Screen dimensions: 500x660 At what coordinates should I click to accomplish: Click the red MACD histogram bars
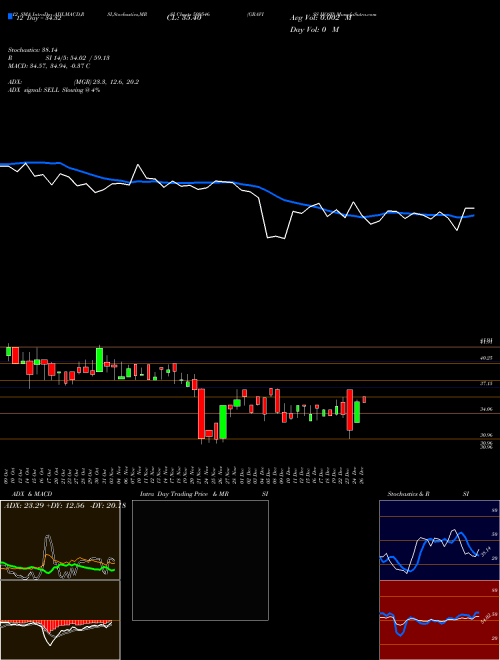(53, 625)
